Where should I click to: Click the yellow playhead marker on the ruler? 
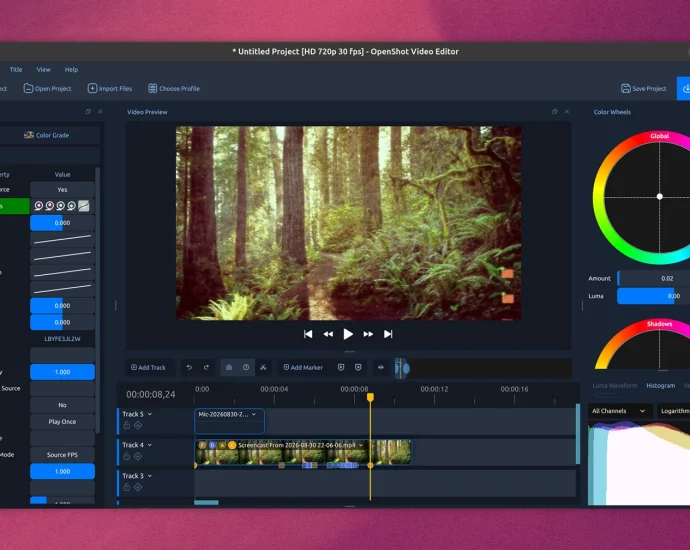coord(371,397)
